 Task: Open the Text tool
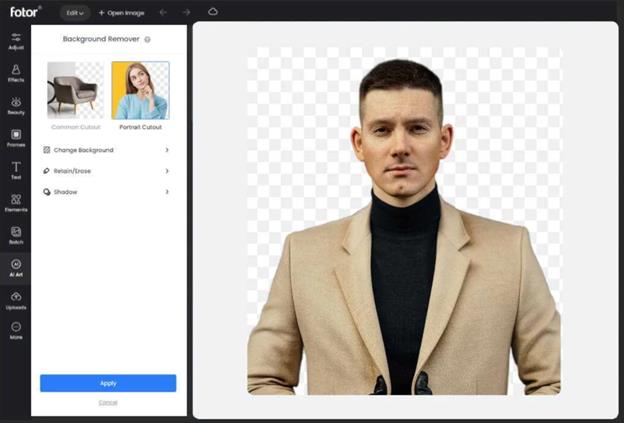tap(16, 169)
